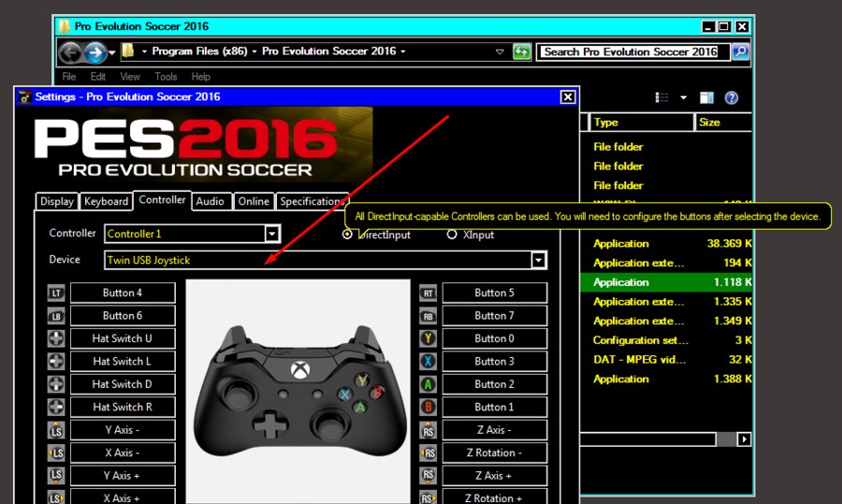
Task: Switch to the Online tab
Action: click(x=254, y=201)
